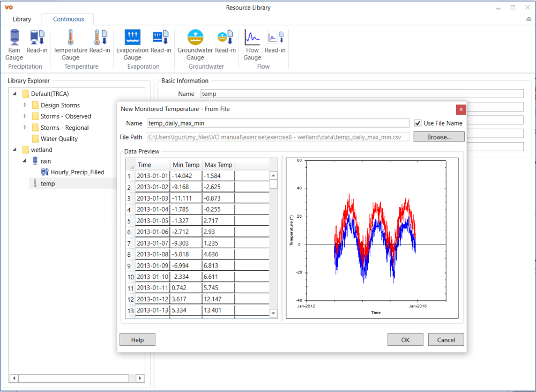Click the Name field in dialog
The height and width of the screenshot is (392, 536).
[x=278, y=123]
